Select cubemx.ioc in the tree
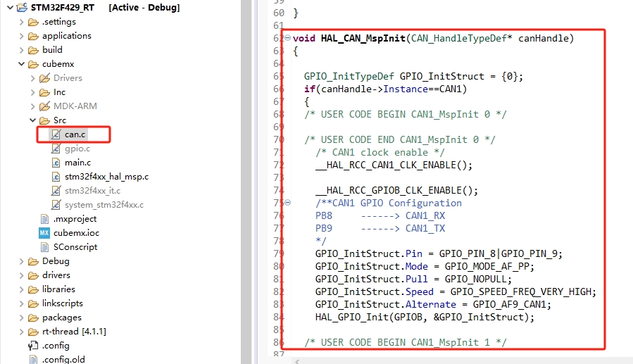The height and width of the screenshot is (364, 633). coord(76,233)
